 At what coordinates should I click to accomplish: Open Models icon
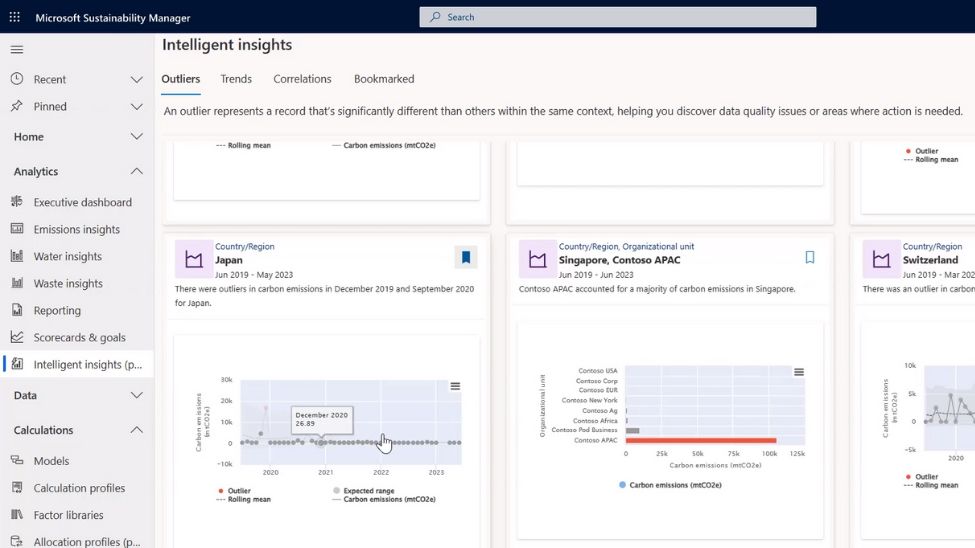point(17,460)
